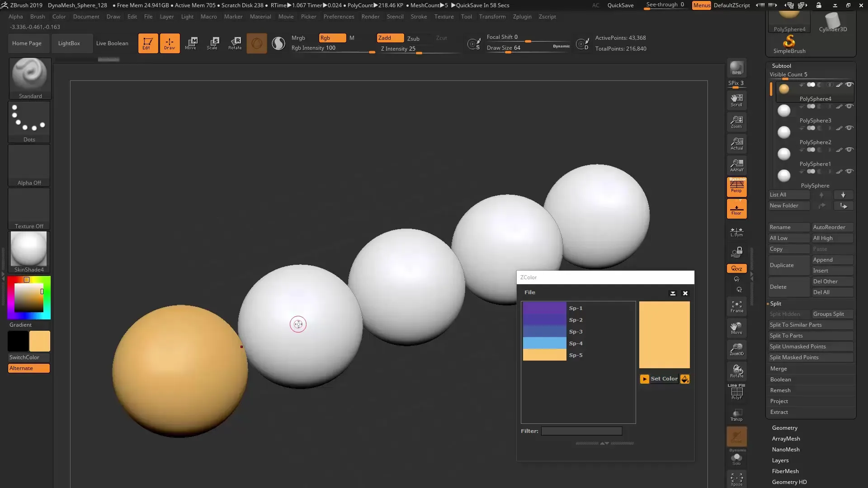868x488 pixels.
Task: Toggle Solo mode
Action: [x=736, y=459]
